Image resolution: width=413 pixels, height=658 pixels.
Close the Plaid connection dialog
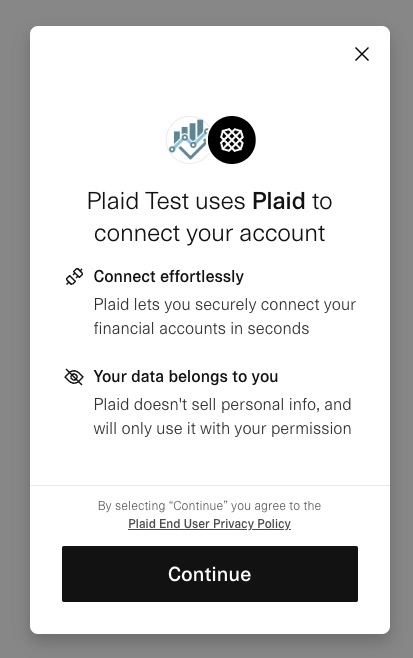tap(362, 54)
